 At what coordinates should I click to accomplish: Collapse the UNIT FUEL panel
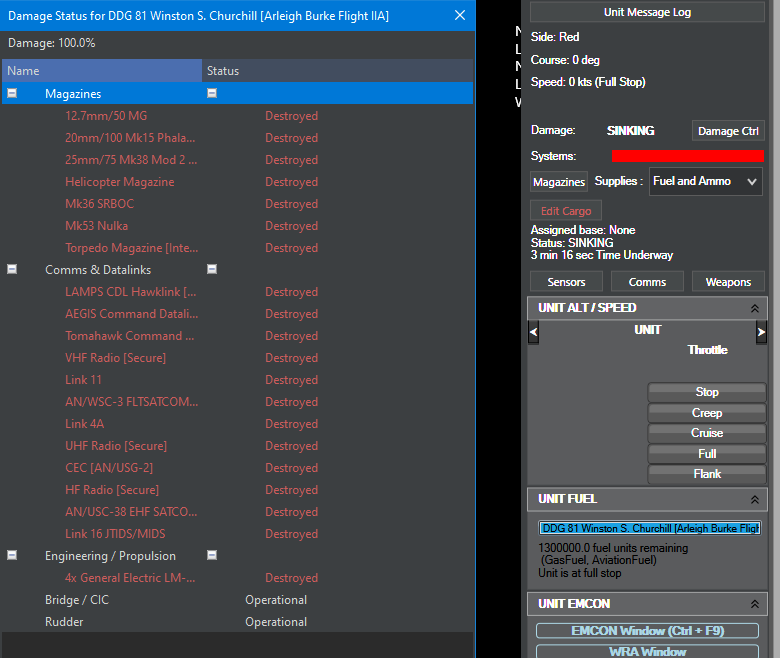tap(755, 499)
